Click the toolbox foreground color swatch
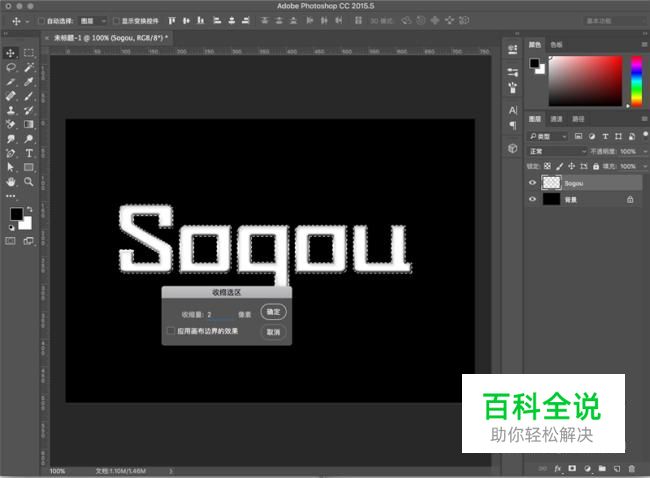The width and height of the screenshot is (650, 478). (17, 214)
